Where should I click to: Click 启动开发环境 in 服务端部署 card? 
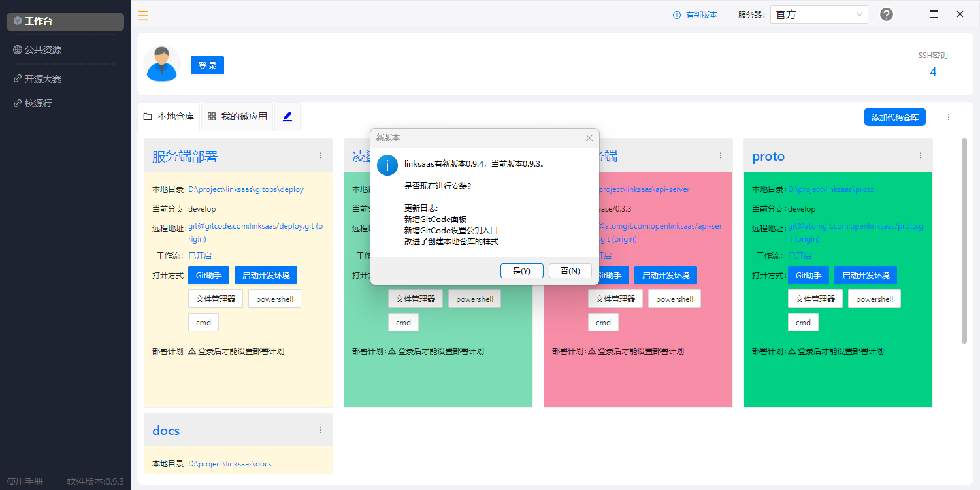(x=266, y=275)
